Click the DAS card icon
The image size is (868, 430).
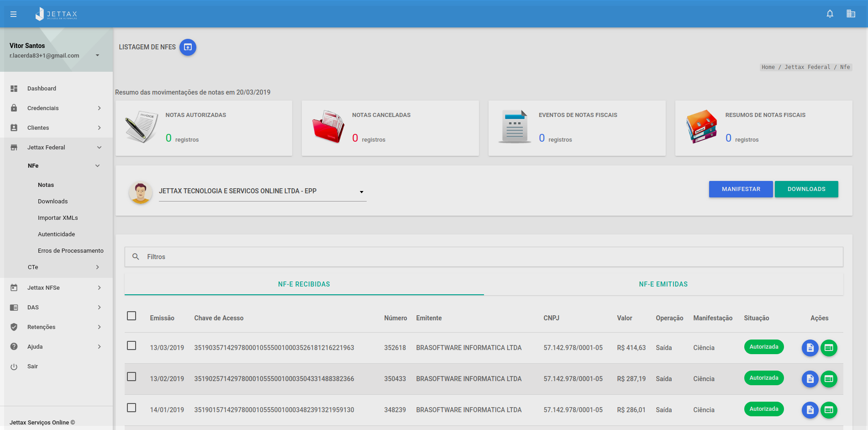(x=14, y=308)
